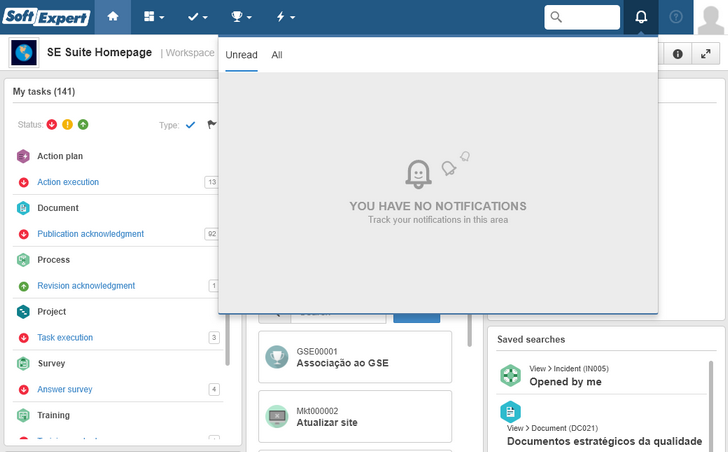Click the information icon button
Image resolution: width=728 pixels, height=452 pixels.
pyautogui.click(x=677, y=54)
